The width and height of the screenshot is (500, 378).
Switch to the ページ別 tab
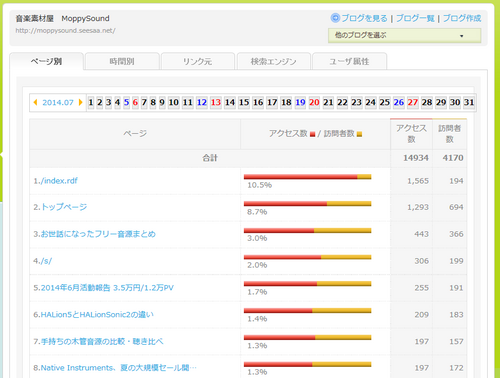pos(46,61)
